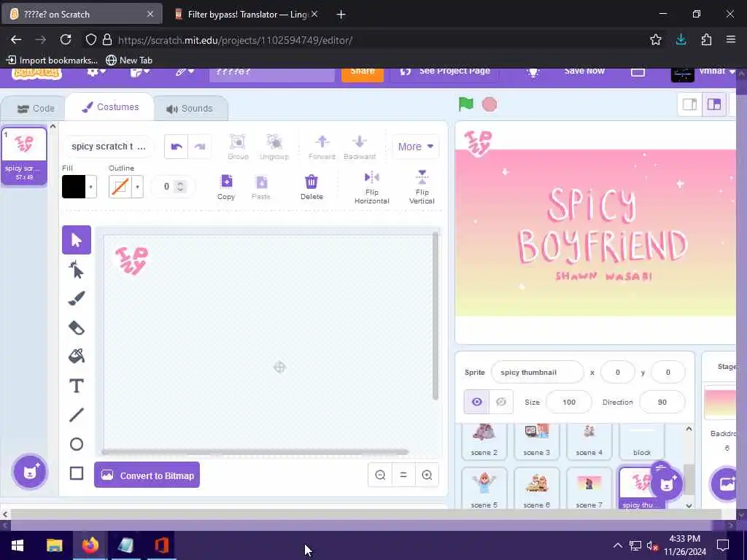747x560 pixels.
Task: Switch to small stage layout
Action: [x=690, y=104]
